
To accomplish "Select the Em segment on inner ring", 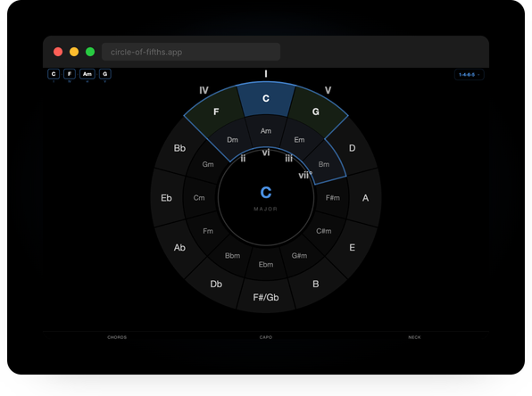I will click(x=299, y=140).
